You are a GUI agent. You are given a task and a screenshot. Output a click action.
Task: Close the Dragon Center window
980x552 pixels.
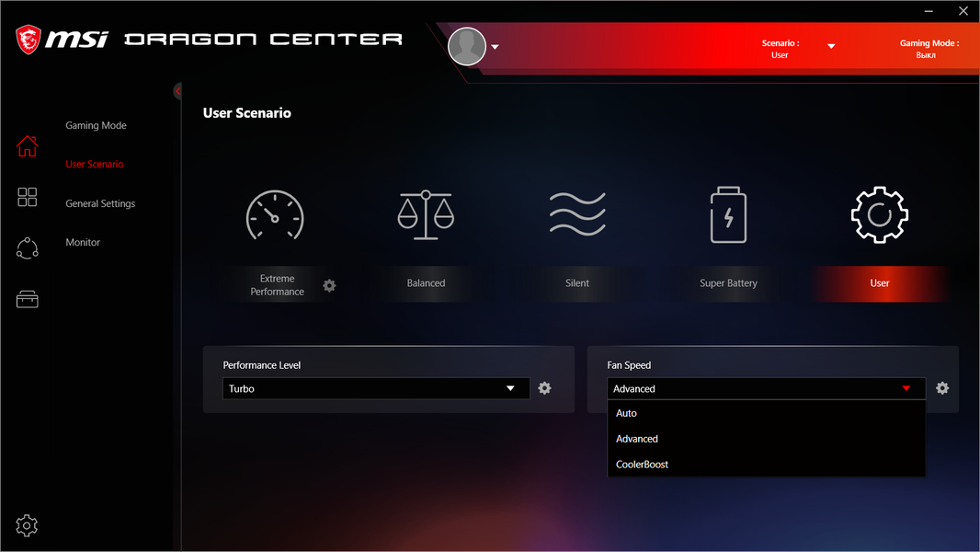tap(963, 11)
